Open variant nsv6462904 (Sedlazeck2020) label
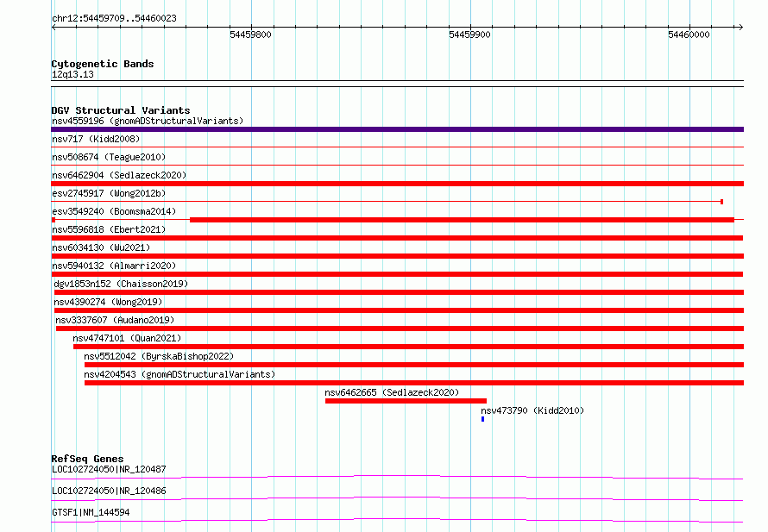The height and width of the screenshot is (532, 768). pos(119,175)
